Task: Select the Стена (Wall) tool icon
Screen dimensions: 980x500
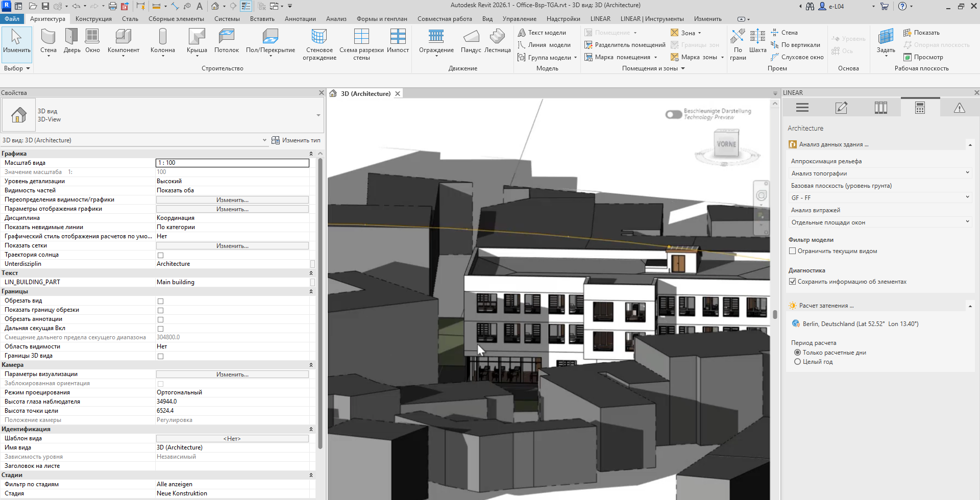Action: click(48, 37)
